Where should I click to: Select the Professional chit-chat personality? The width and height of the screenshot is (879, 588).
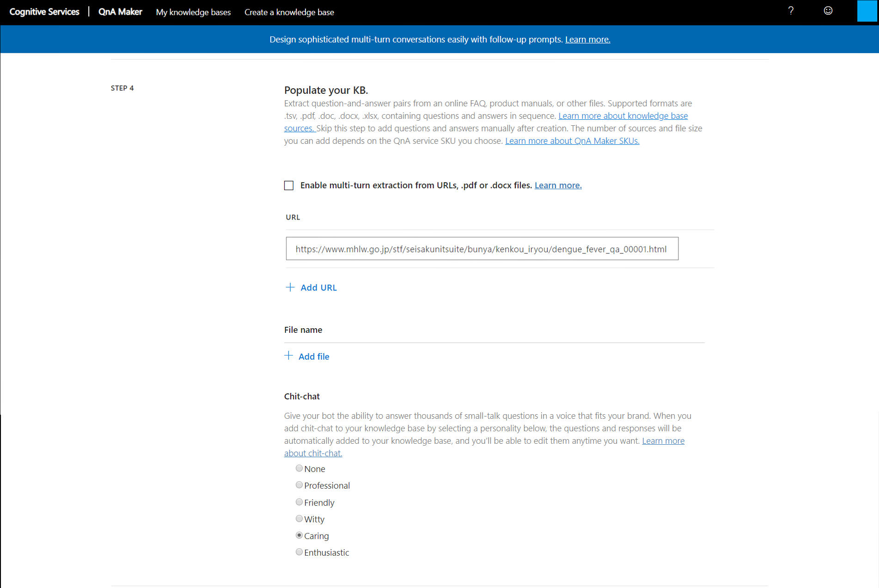point(299,485)
